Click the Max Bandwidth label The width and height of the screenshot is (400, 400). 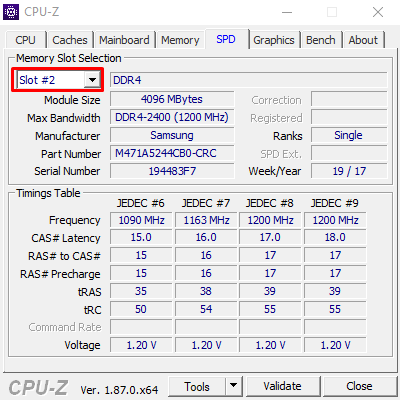(64, 118)
